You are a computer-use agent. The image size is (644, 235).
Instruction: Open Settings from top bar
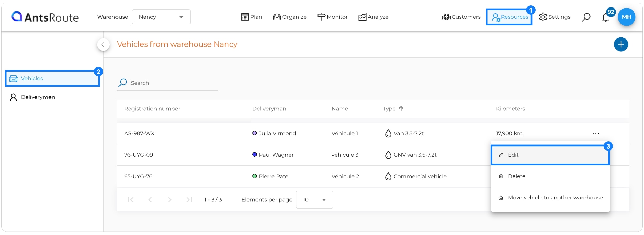tap(554, 17)
